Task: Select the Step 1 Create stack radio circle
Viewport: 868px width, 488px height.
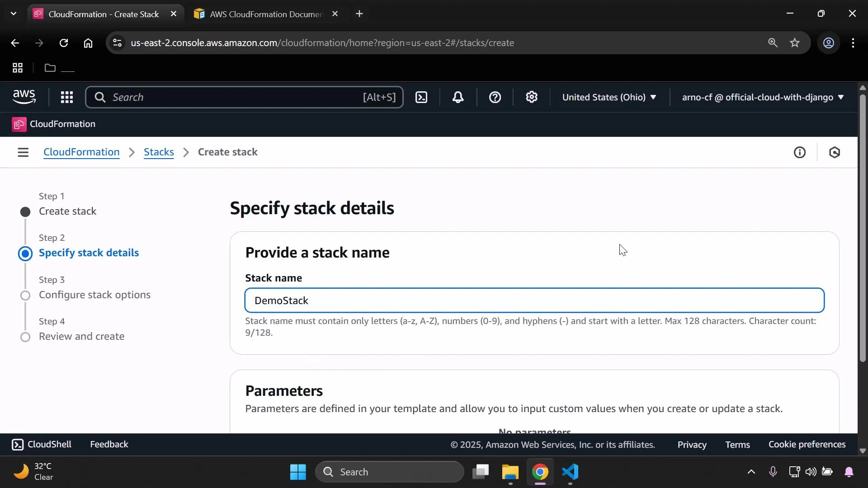Action: (x=25, y=211)
